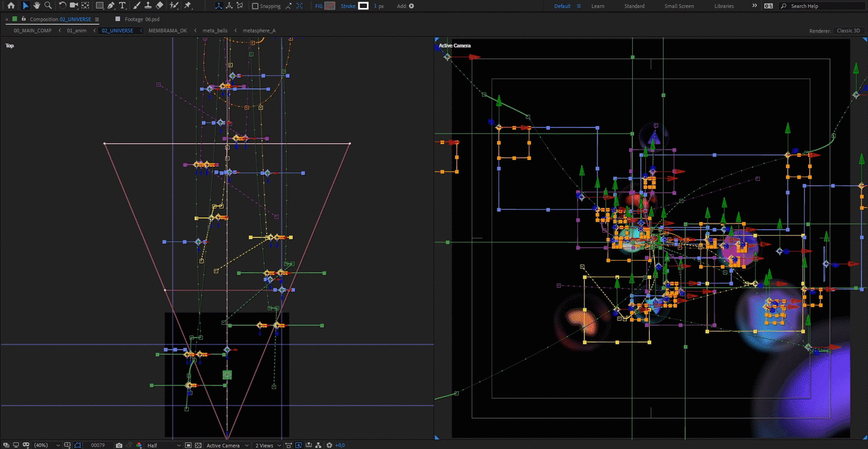Screen dimensions: 868x449
Task: Select the Zoom magnifier tool
Action: click(x=48, y=6)
